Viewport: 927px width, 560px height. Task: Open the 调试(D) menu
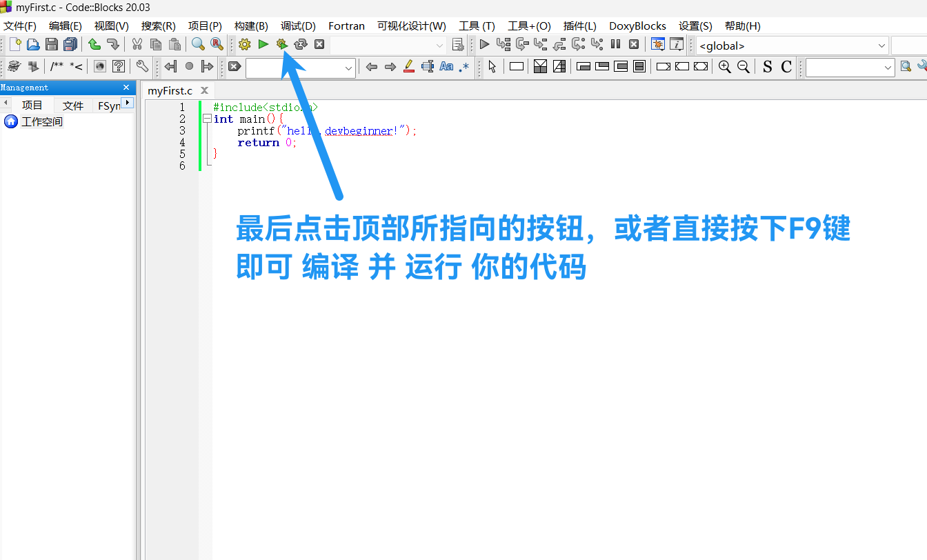[298, 26]
